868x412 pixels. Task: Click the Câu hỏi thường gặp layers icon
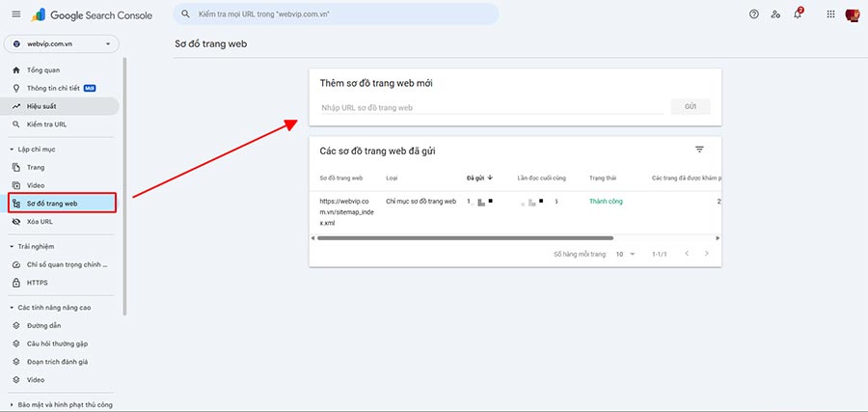point(16,343)
